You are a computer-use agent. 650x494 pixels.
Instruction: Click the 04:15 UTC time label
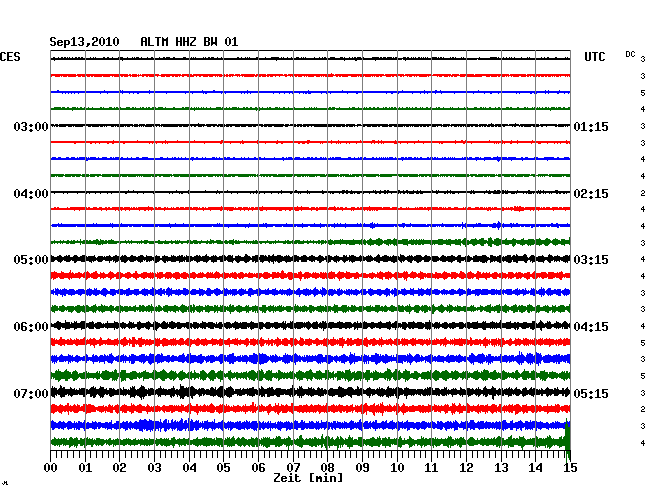(591, 327)
